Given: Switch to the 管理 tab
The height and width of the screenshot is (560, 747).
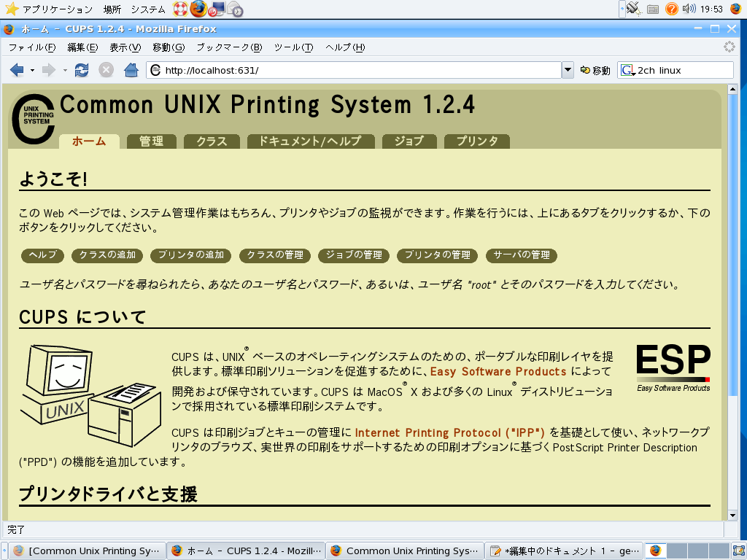Looking at the screenshot, I should tap(151, 141).
